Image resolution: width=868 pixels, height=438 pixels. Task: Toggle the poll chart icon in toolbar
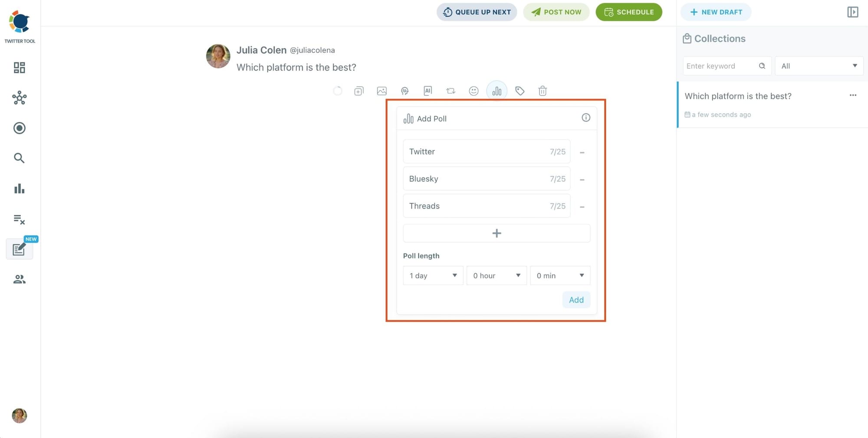[497, 91]
